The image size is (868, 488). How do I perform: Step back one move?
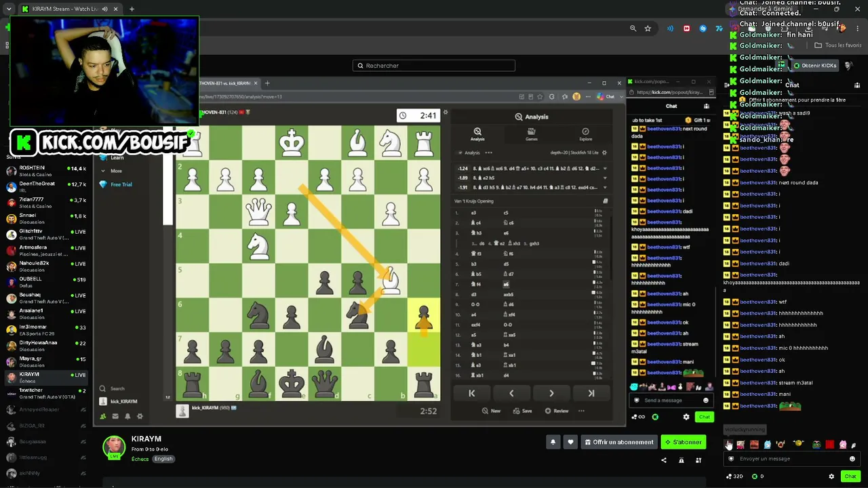(x=511, y=393)
